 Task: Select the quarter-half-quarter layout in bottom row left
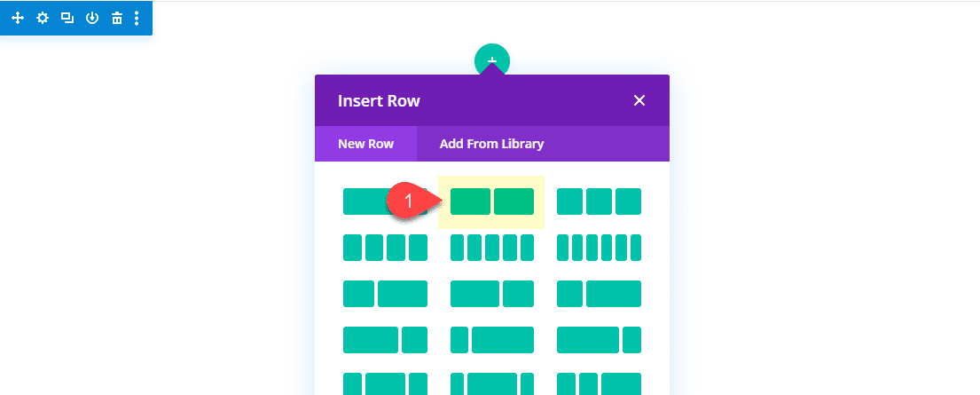385,383
